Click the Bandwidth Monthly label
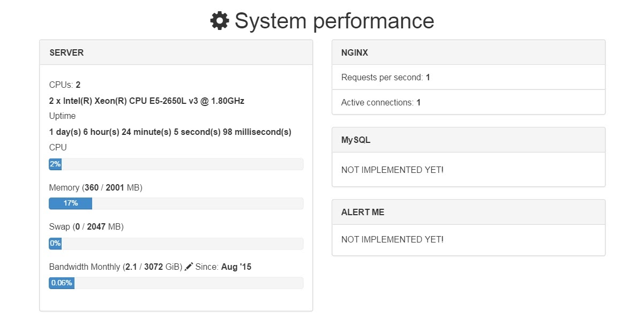The width and height of the screenshot is (644, 326). point(85,267)
